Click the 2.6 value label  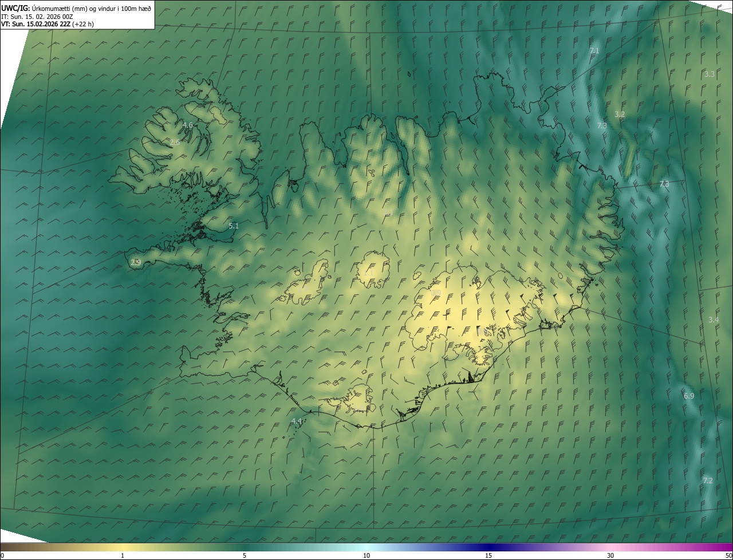175,142
